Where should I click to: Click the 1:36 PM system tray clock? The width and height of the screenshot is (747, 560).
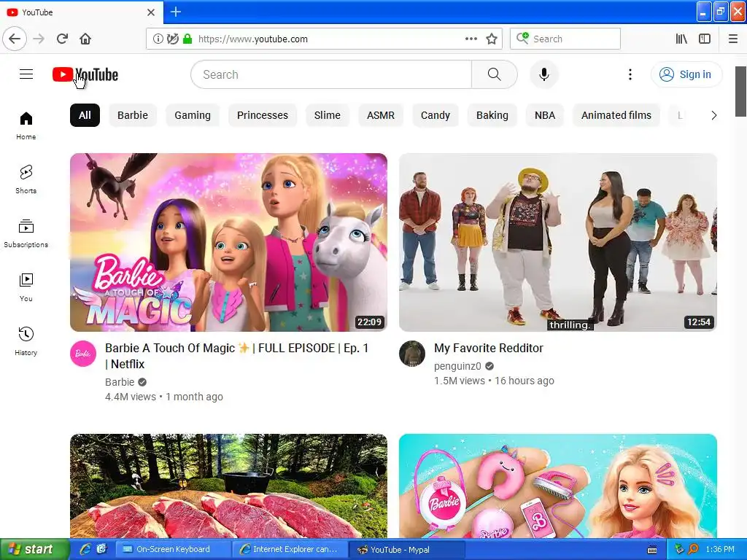(x=720, y=550)
